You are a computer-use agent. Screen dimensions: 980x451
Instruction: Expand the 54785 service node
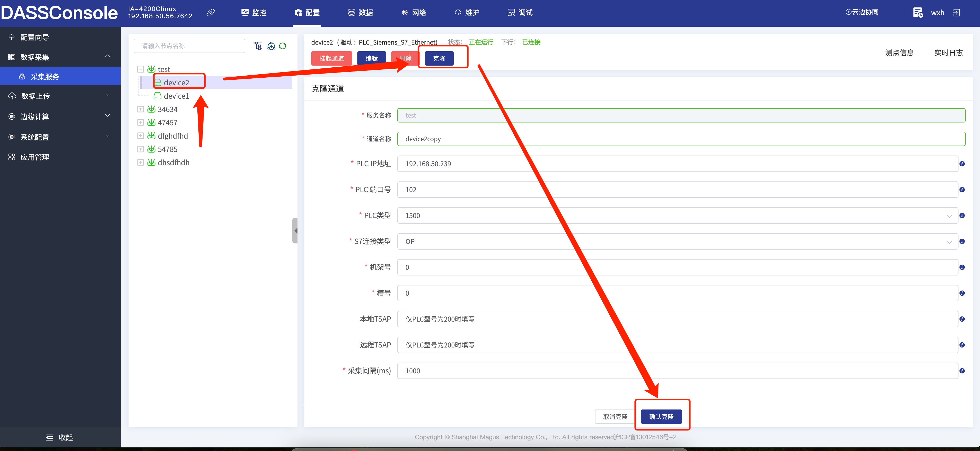(x=140, y=149)
